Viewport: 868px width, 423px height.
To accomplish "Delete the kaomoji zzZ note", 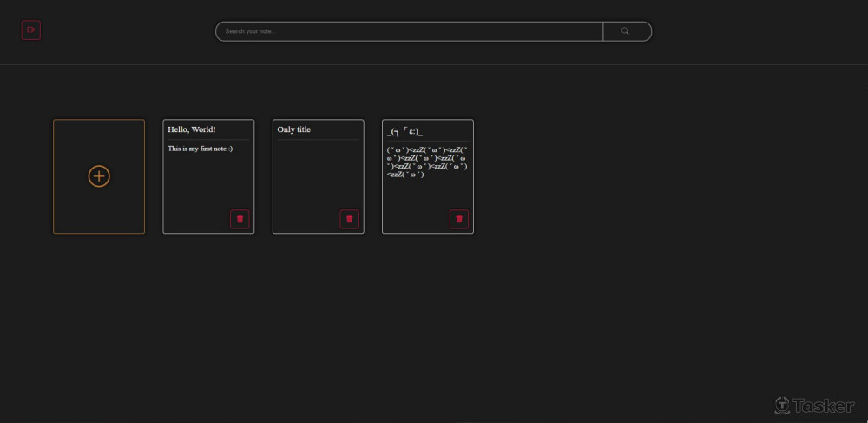I will point(458,219).
